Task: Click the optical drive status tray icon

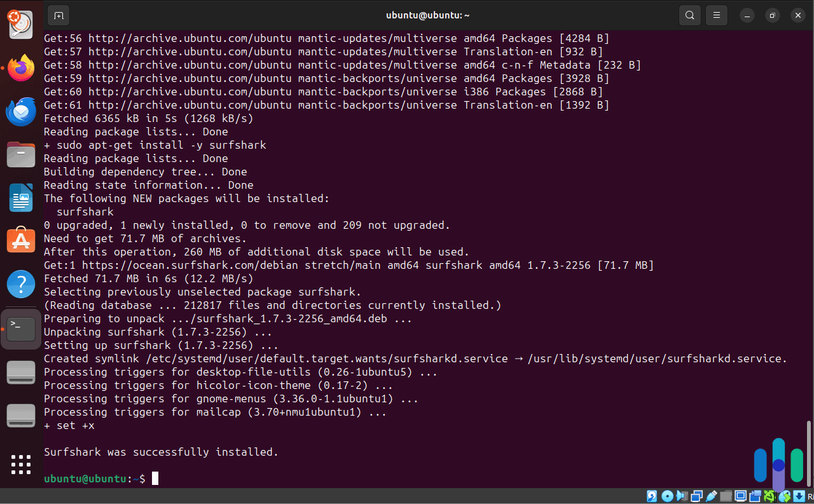Action: (666, 496)
